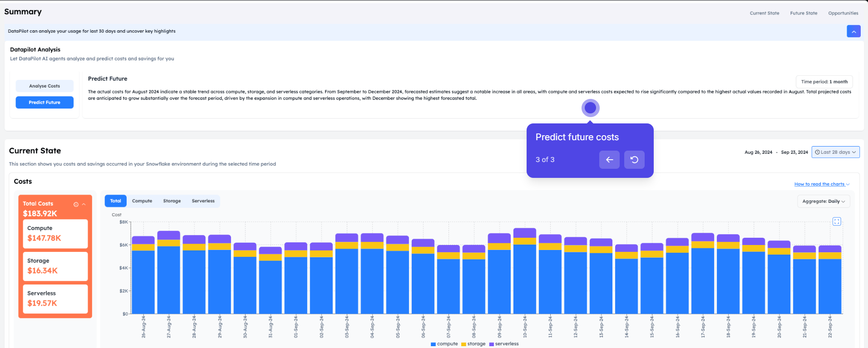Expand the costs chart to fullscreen
Screen dimensions: 868x348
tap(837, 221)
